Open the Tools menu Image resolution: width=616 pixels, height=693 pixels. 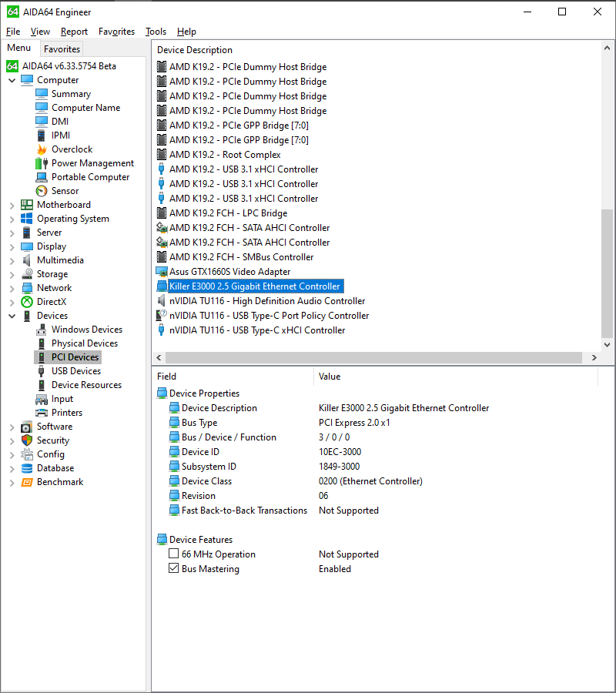156,32
